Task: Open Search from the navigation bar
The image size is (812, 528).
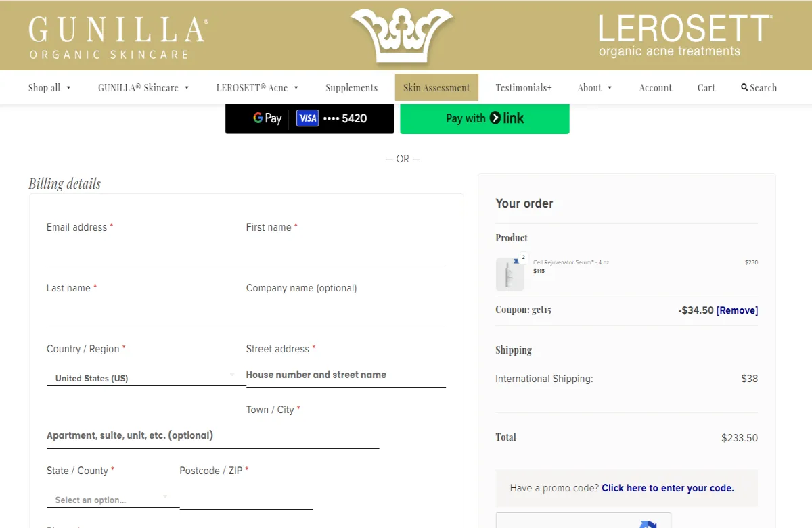Action: [x=758, y=87]
